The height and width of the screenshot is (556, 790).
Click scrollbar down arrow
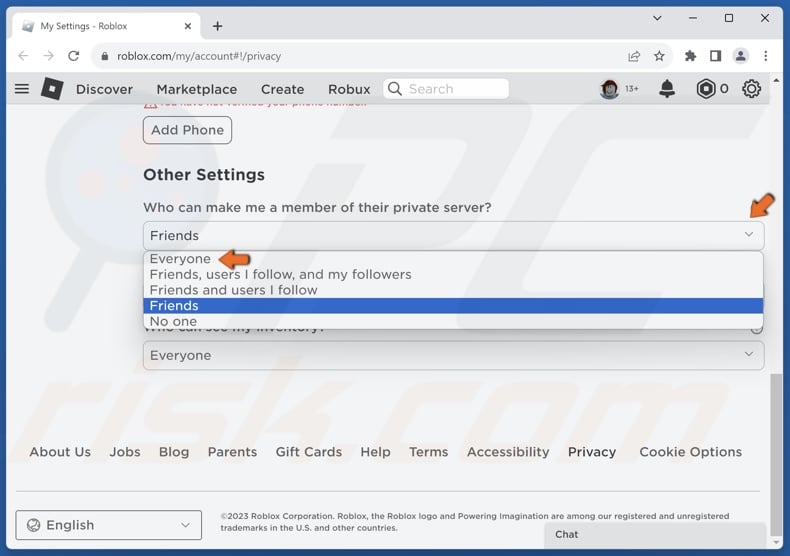(x=776, y=542)
